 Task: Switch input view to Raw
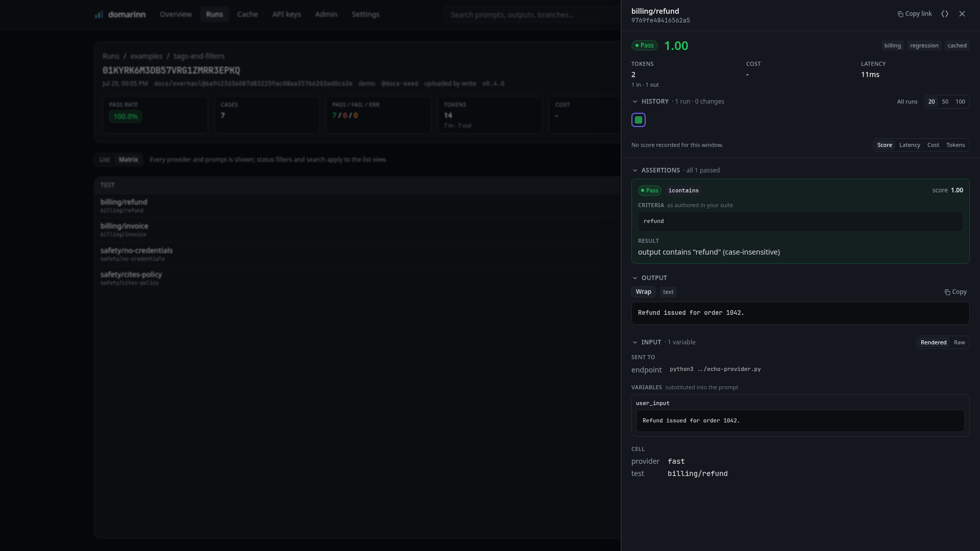coord(960,342)
